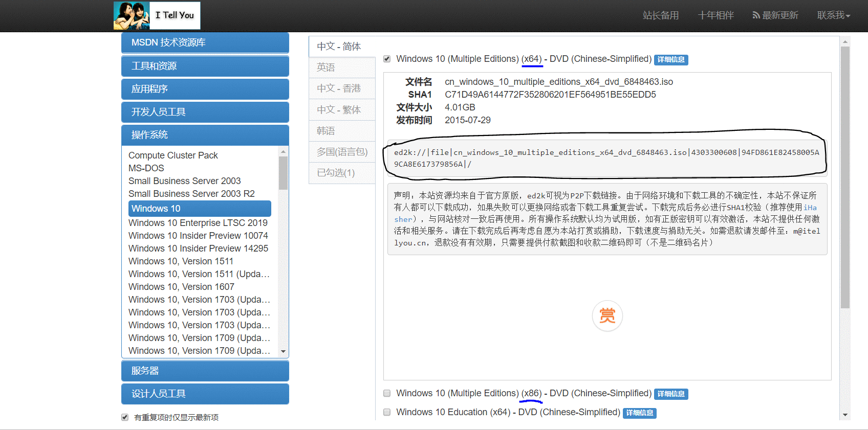Screen dimensions: 868x430
Task: Toggle 有重复项时仅显示最新项 checkbox
Action: 125,417
